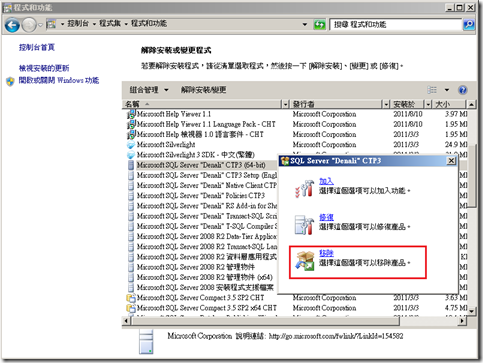Open the 發行者 column filter dropdown
The height and width of the screenshot is (363, 483).
tap(386, 104)
